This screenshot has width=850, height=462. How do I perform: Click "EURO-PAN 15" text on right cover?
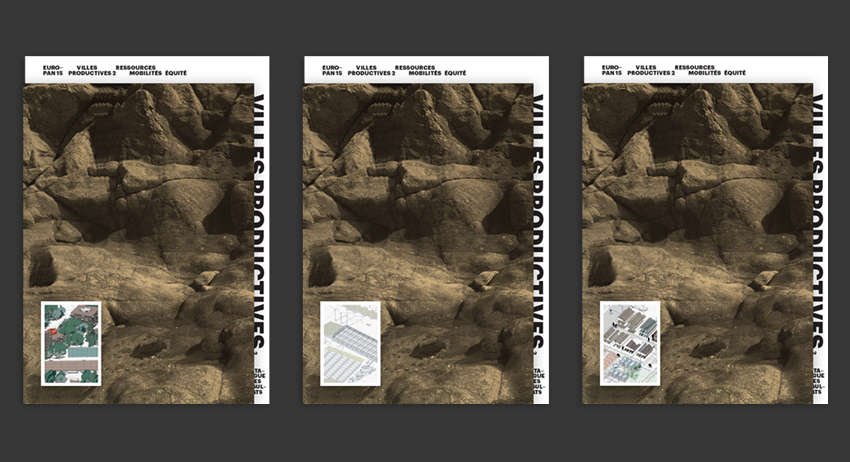pos(612,70)
